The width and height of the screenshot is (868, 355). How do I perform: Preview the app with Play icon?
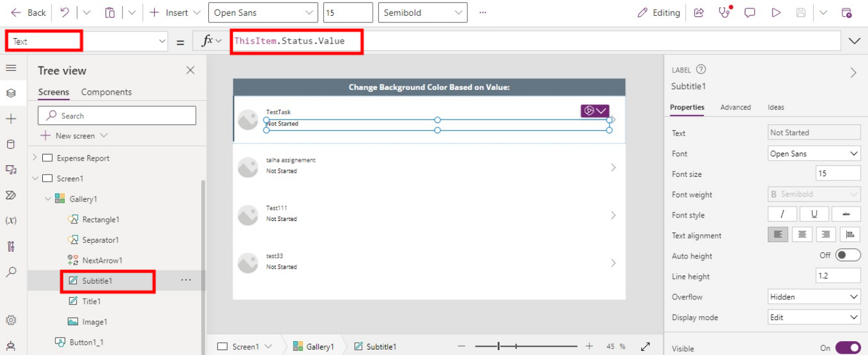point(777,12)
